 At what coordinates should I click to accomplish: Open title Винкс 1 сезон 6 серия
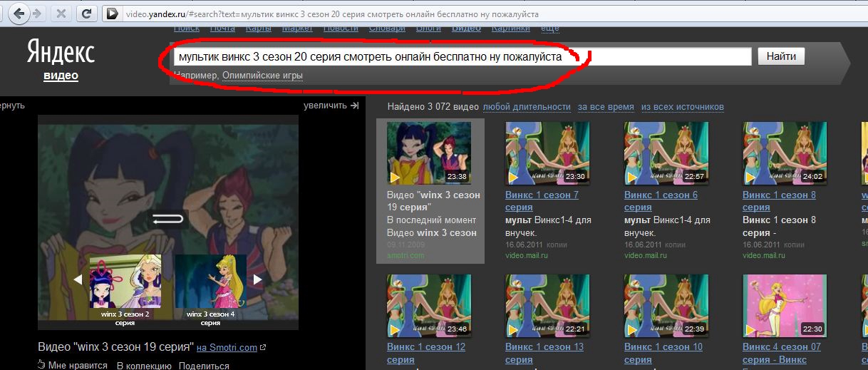661,201
